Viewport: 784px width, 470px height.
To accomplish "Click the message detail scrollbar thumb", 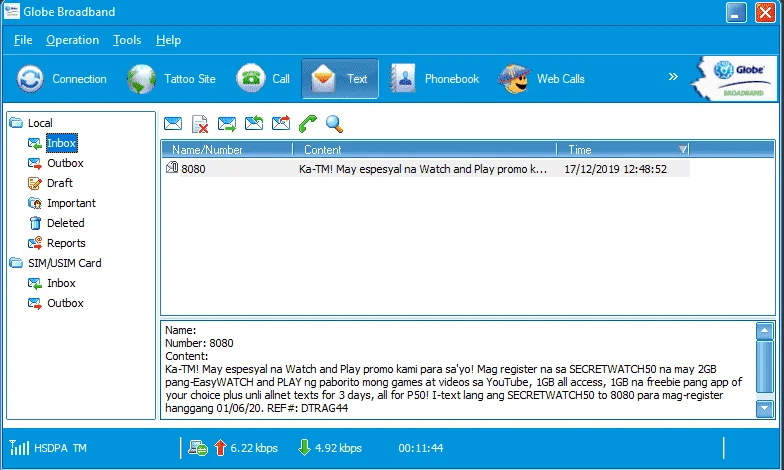I will coord(764,366).
